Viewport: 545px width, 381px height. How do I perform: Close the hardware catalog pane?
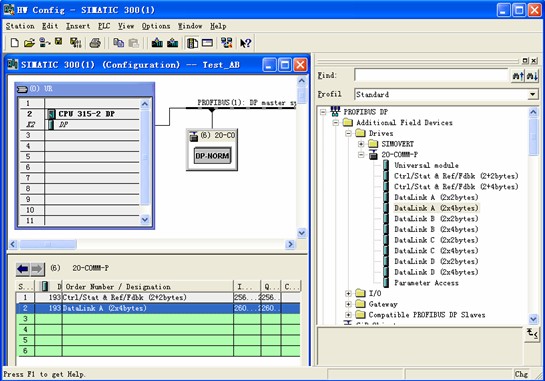534,61
